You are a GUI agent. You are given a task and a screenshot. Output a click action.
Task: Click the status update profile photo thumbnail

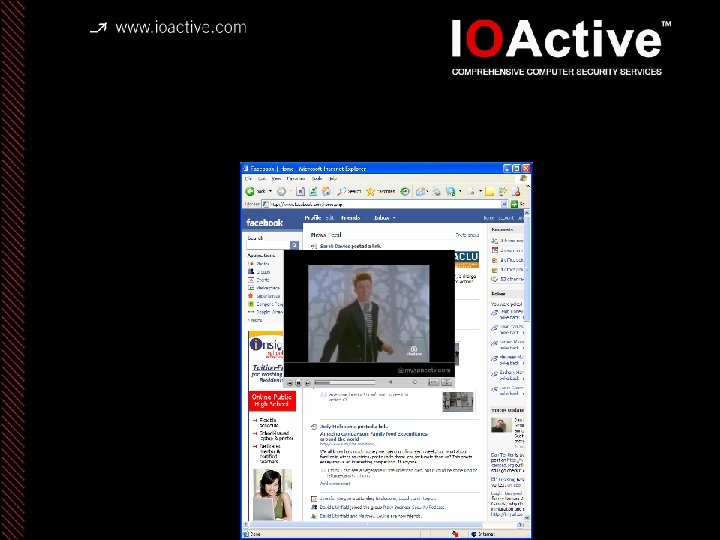(501, 425)
